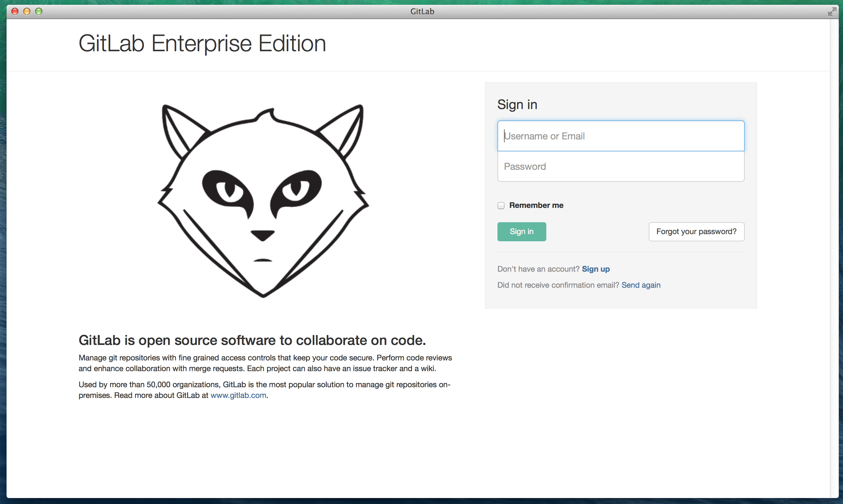
Task: Click the 'Sign in' panel heading
Action: (517, 105)
